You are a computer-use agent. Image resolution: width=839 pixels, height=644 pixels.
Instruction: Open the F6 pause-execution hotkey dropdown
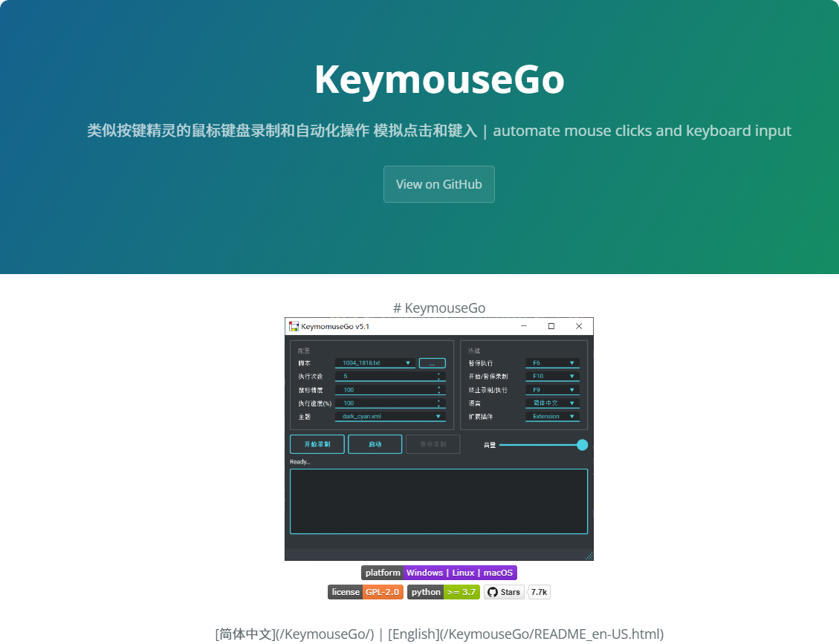(x=552, y=363)
